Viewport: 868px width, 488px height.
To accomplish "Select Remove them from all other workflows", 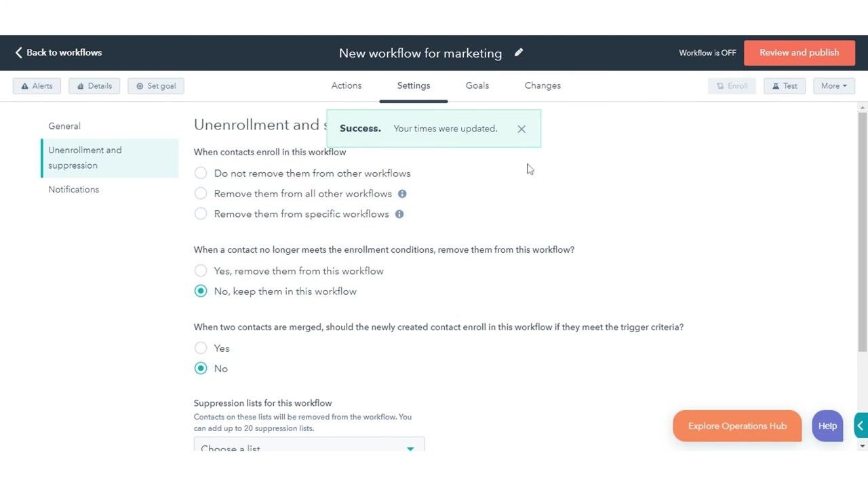I will (201, 194).
